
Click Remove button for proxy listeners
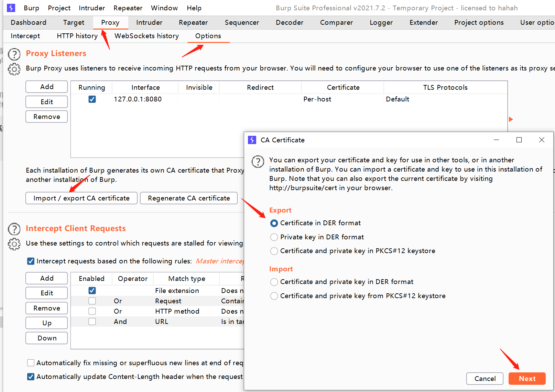click(46, 117)
